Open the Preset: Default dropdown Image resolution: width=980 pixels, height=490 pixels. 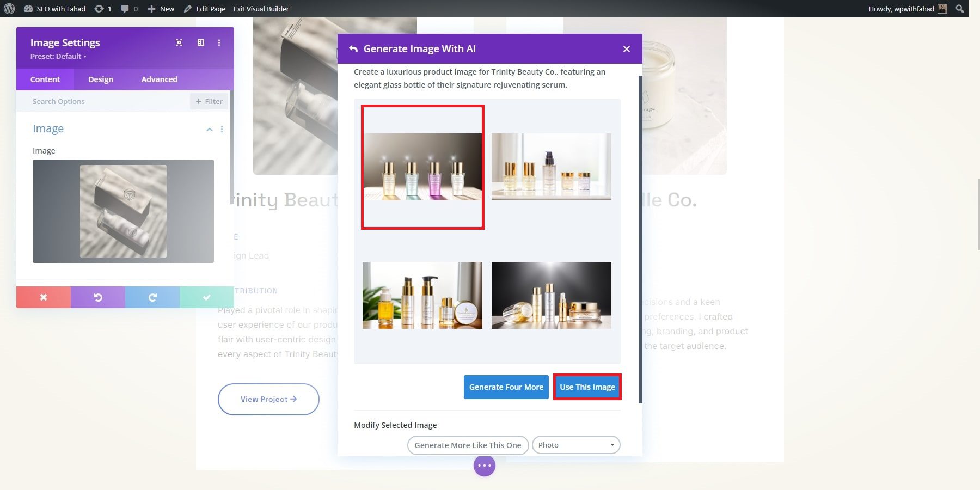tap(58, 56)
